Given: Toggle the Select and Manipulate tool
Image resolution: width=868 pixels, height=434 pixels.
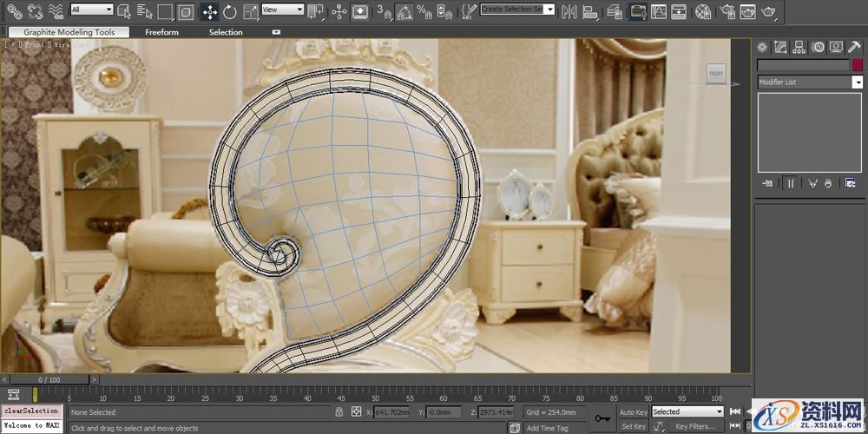Looking at the screenshot, I should click(x=339, y=11).
